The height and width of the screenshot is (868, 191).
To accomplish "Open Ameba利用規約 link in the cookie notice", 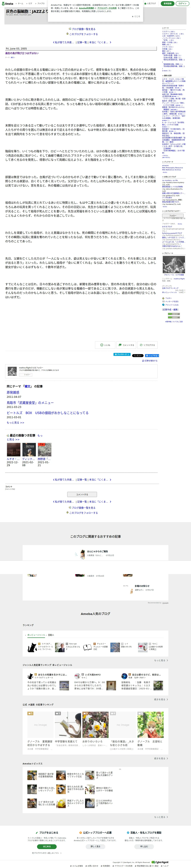I will click(86, 8).
